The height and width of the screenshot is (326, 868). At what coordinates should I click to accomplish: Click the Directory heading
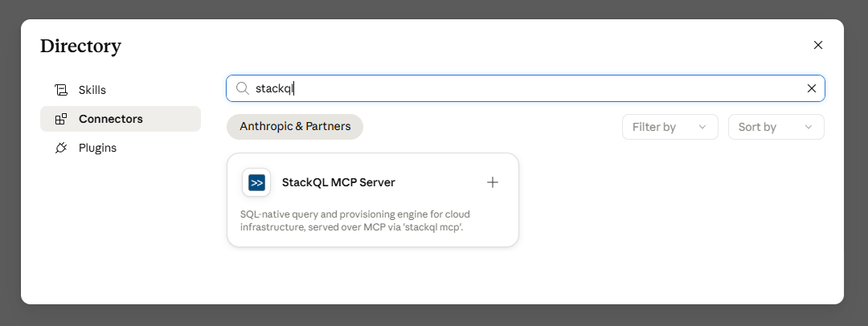pos(81,46)
